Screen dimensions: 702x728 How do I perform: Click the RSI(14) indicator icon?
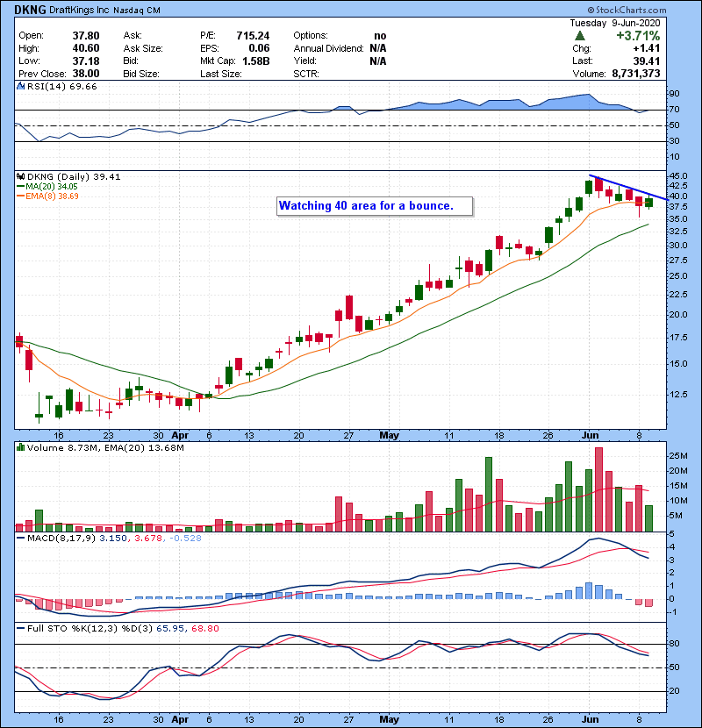click(20, 86)
